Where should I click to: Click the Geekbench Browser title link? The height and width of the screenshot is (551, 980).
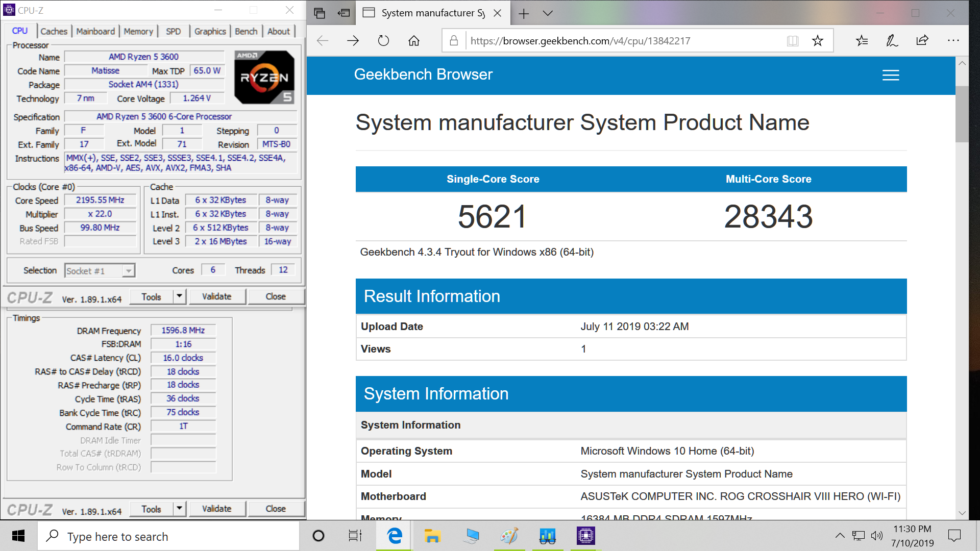tap(423, 74)
